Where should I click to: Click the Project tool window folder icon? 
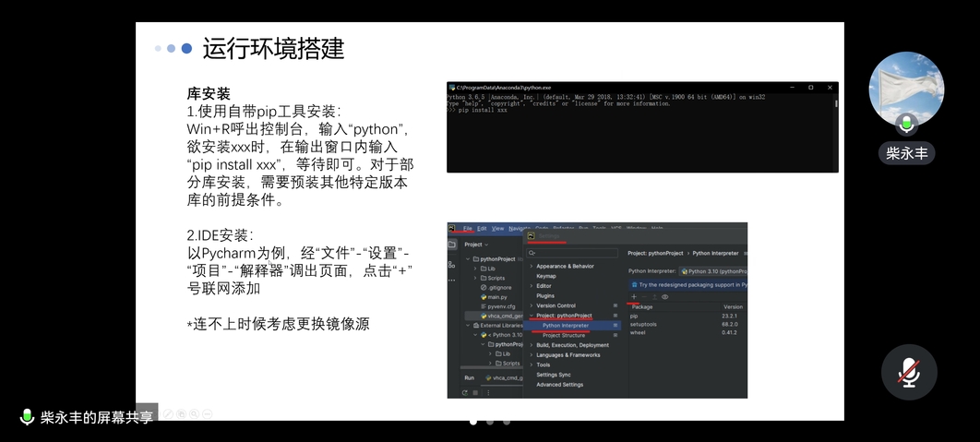(452, 245)
